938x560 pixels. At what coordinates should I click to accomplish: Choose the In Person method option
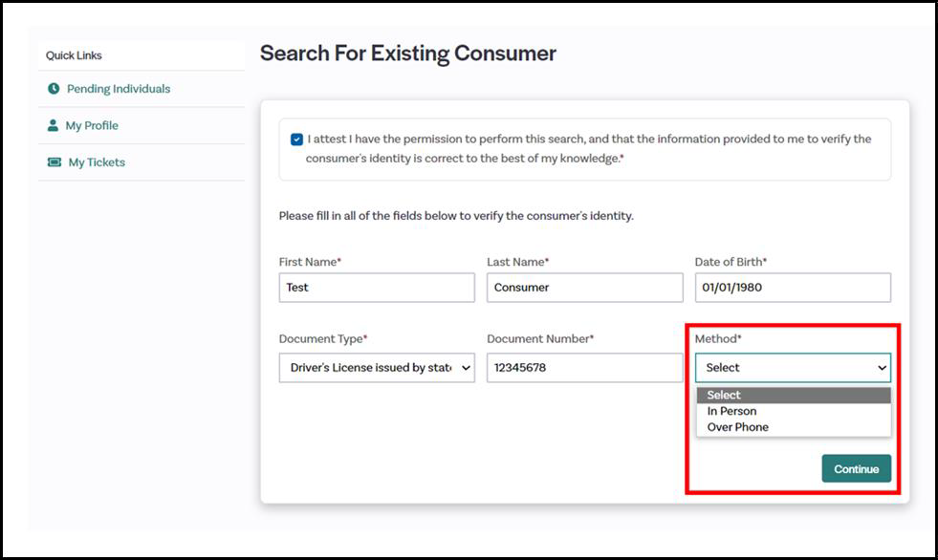point(732,411)
